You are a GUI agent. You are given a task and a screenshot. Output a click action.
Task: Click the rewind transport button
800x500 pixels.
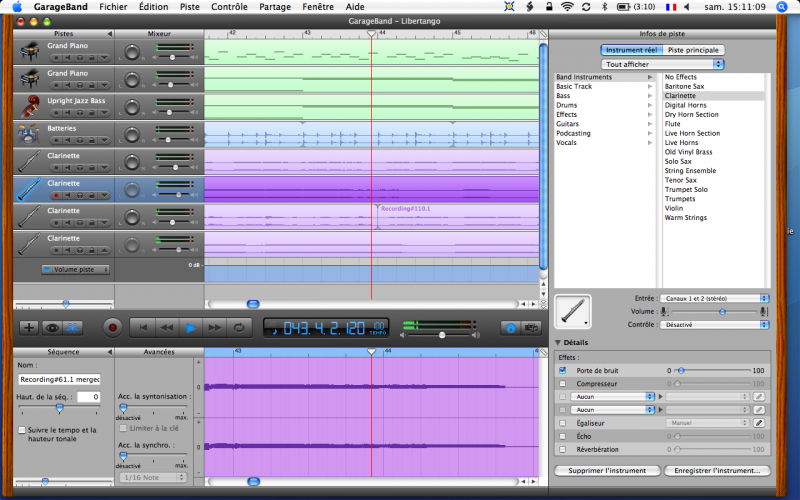coord(166,328)
